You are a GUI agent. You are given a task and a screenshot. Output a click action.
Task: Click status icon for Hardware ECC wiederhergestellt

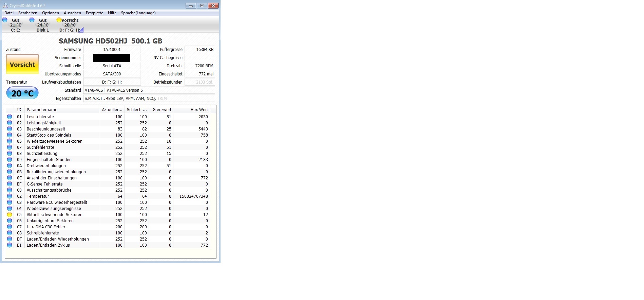10,202
